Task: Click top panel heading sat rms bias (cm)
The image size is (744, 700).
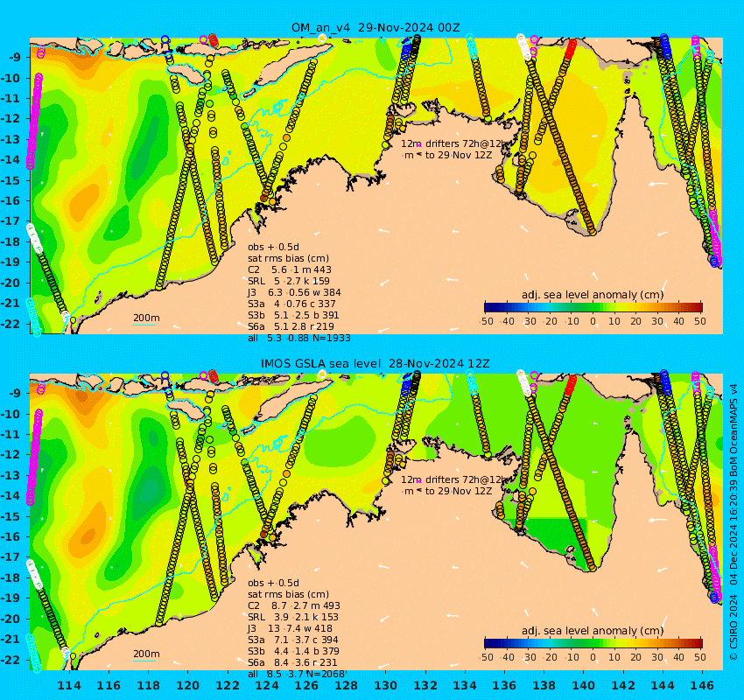Action: [x=288, y=258]
